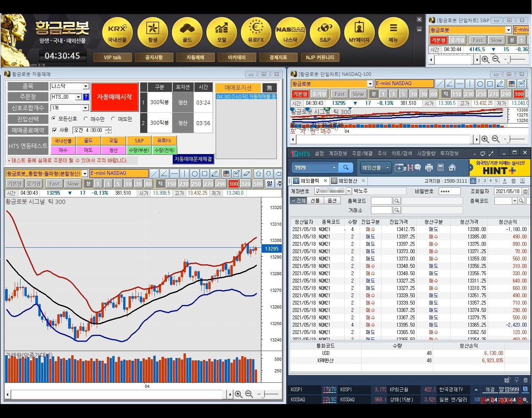Screen dimensions: 532x418
Task: Click the chat bubble icon in 1QHTS toolbar
Action: 417,168
